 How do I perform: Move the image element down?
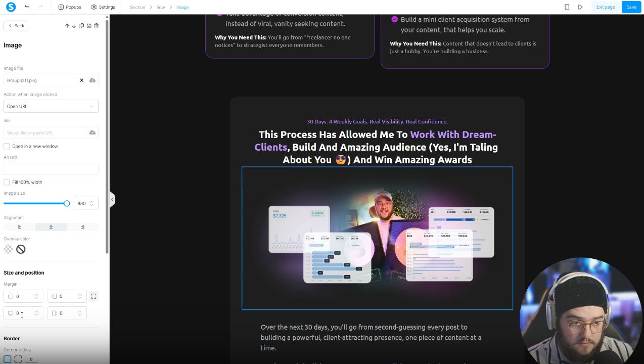(x=74, y=26)
